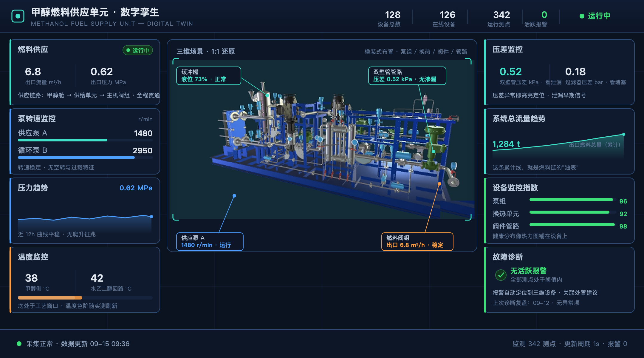Click the 压力趋势 chart line
Viewport: 644px width, 358px height.
(85, 218)
